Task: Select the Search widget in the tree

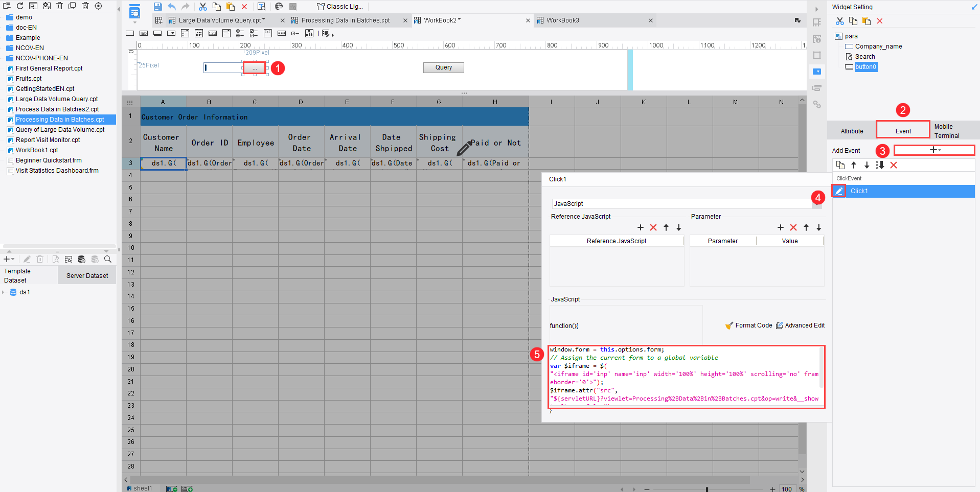Action: coord(865,57)
